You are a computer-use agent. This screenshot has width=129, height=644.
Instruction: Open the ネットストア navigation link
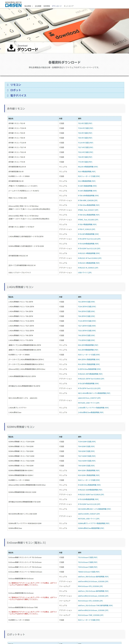click(69, 6)
